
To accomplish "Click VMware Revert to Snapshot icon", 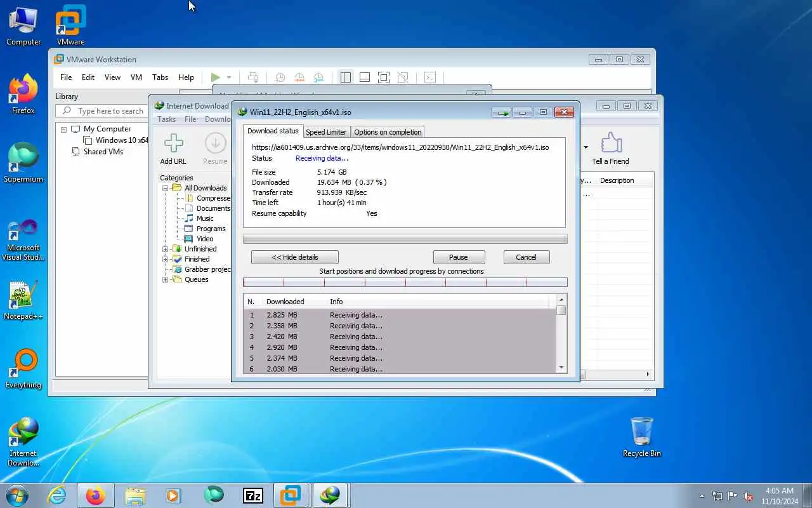I will 299,77.
